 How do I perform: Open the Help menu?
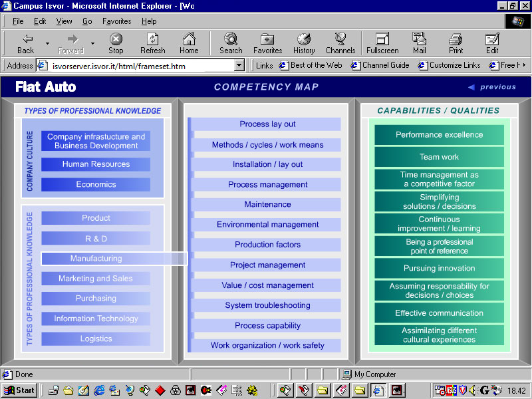pos(149,21)
